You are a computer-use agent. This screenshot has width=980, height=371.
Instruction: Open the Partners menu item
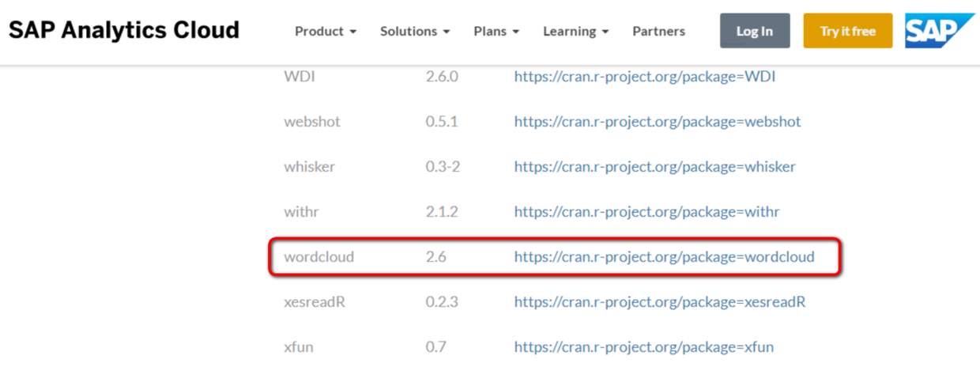pos(658,32)
